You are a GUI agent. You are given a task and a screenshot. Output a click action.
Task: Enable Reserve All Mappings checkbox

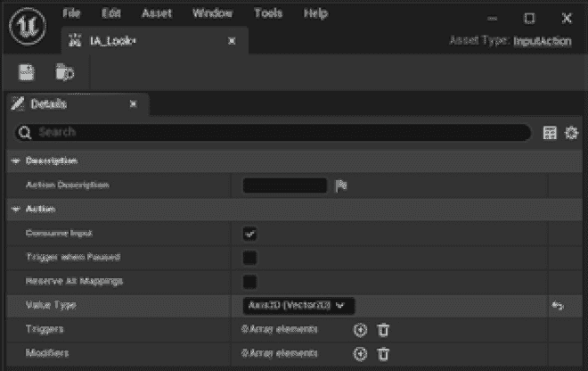(249, 282)
